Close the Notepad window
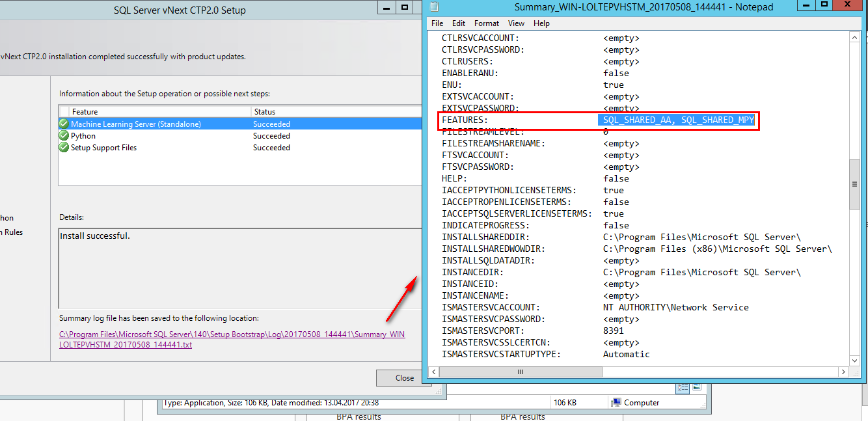868x421 pixels. pyautogui.click(x=848, y=6)
